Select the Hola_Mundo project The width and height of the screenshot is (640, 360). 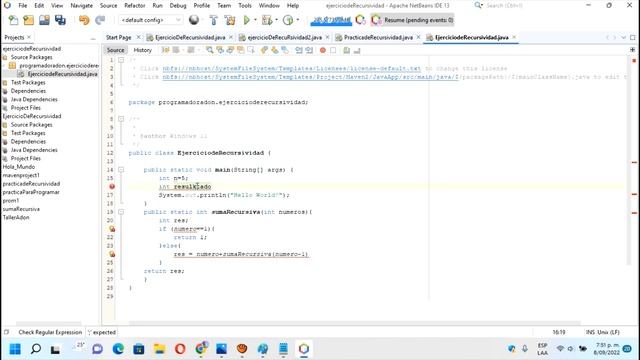click(19, 167)
